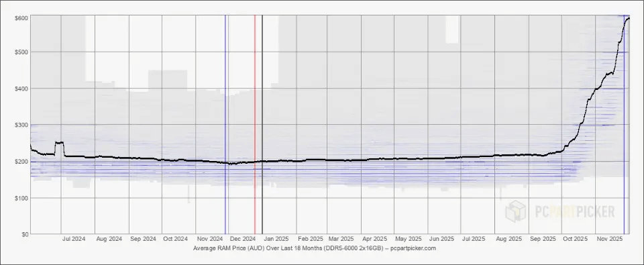Click the Sep 2025 axis label
644x265 pixels.
point(543,239)
